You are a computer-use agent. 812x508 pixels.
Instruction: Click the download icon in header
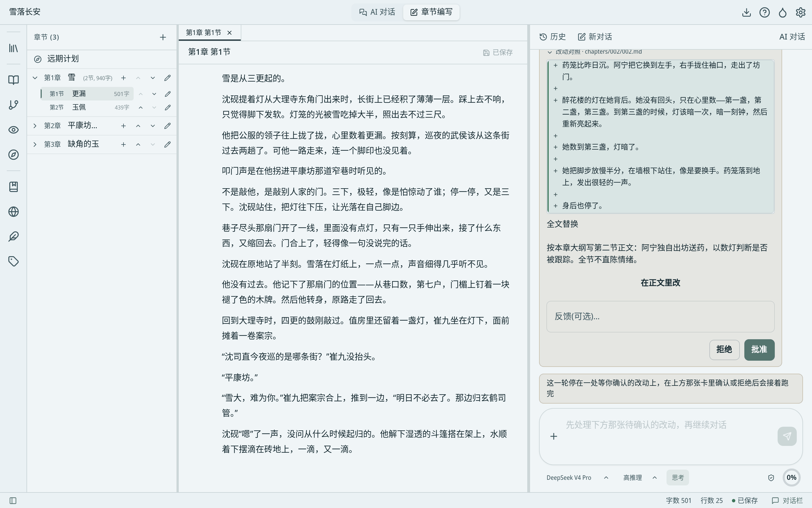[746, 12]
